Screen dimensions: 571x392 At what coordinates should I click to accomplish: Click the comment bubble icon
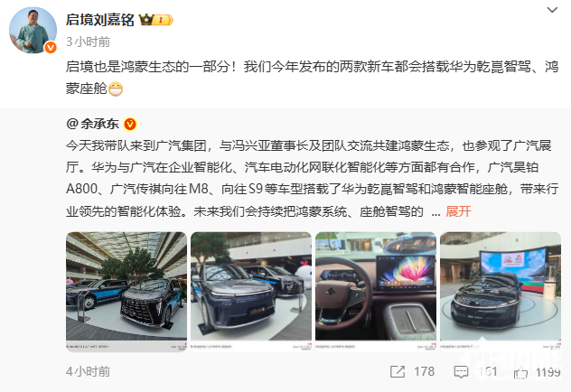(461, 372)
